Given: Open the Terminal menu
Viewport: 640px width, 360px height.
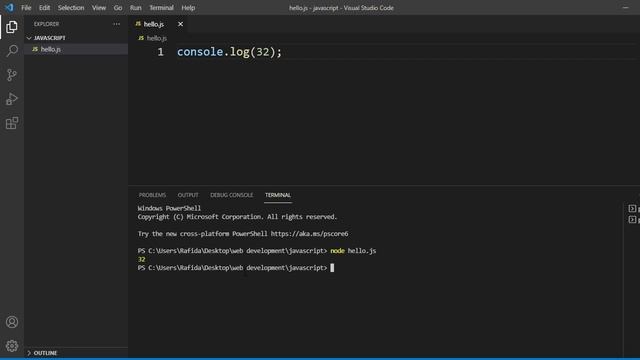Looking at the screenshot, I should click(x=161, y=8).
